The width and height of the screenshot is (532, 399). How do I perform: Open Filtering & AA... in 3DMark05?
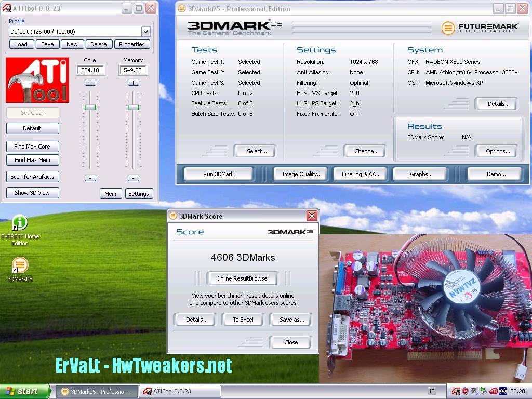pos(361,174)
